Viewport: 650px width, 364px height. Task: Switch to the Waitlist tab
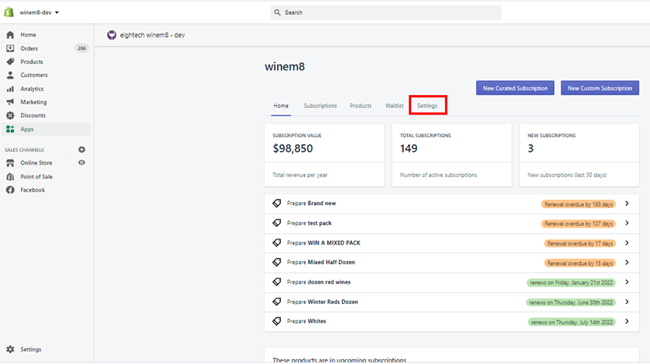click(394, 106)
